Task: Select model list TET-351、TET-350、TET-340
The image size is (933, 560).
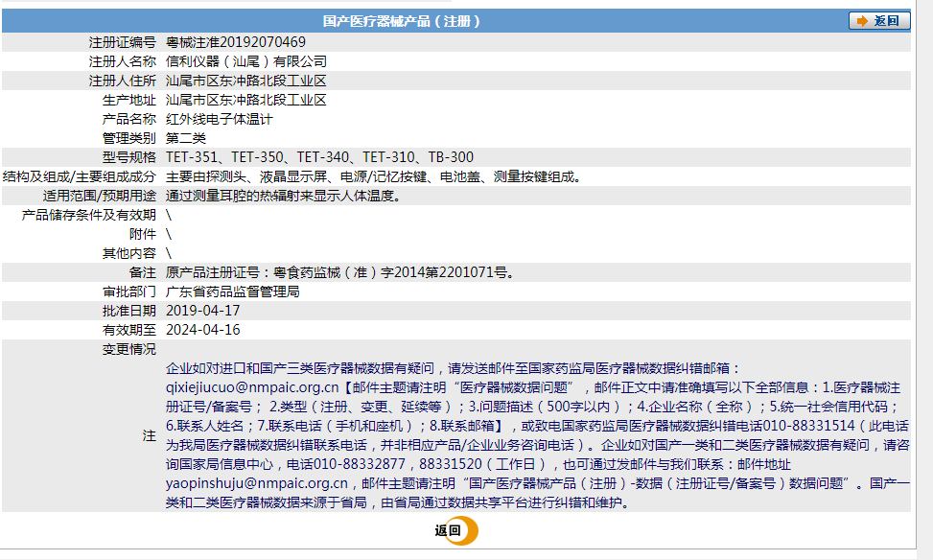Action: [x=258, y=157]
